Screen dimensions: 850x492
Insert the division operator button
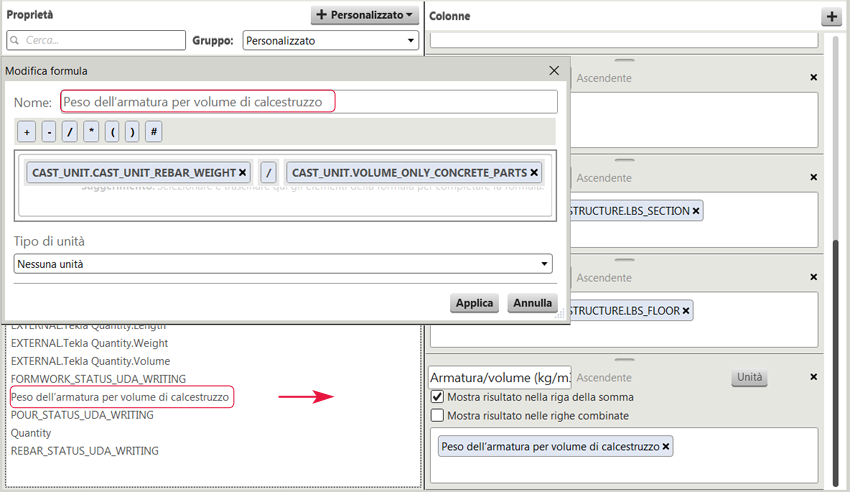tap(69, 132)
